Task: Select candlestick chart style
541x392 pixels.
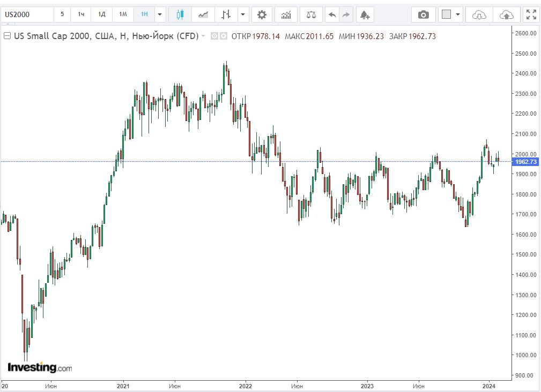Action: point(180,14)
